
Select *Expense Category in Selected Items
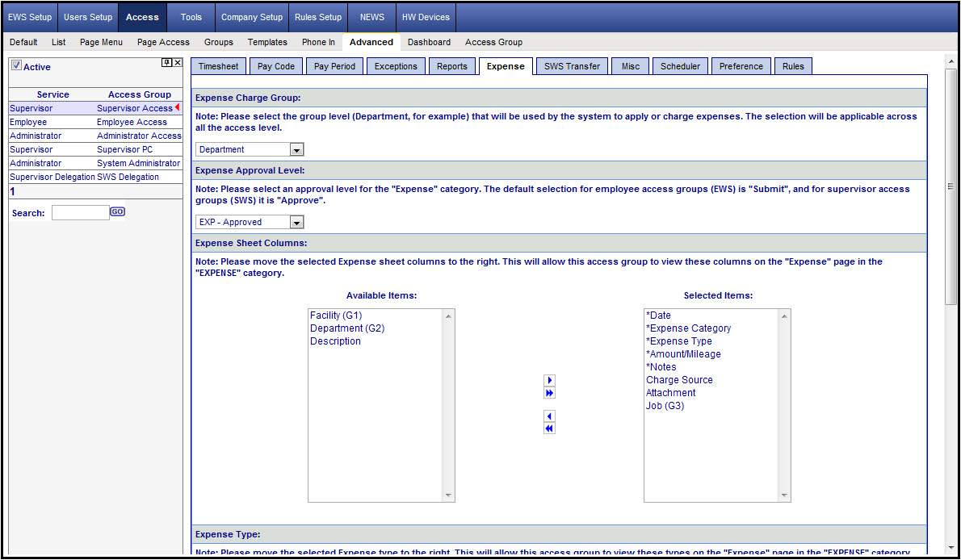click(x=688, y=328)
